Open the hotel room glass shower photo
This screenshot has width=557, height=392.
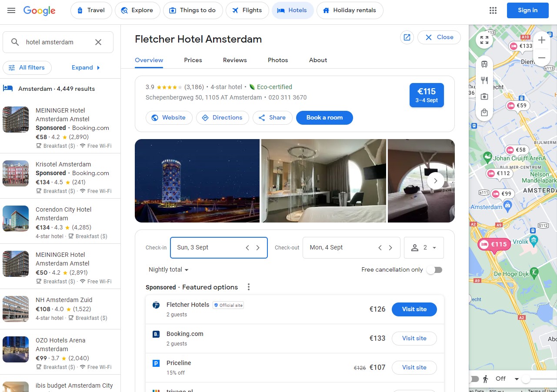tap(324, 181)
